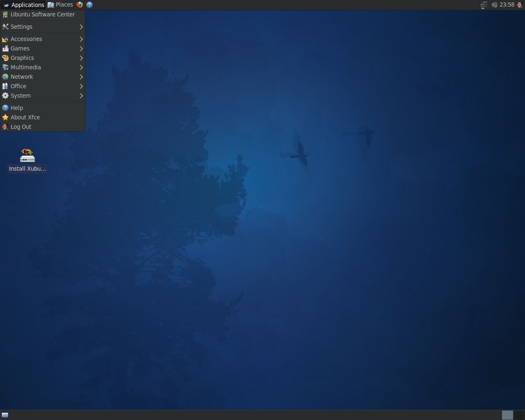Select the Office menu entry
The image size is (525, 420).
pos(43,86)
